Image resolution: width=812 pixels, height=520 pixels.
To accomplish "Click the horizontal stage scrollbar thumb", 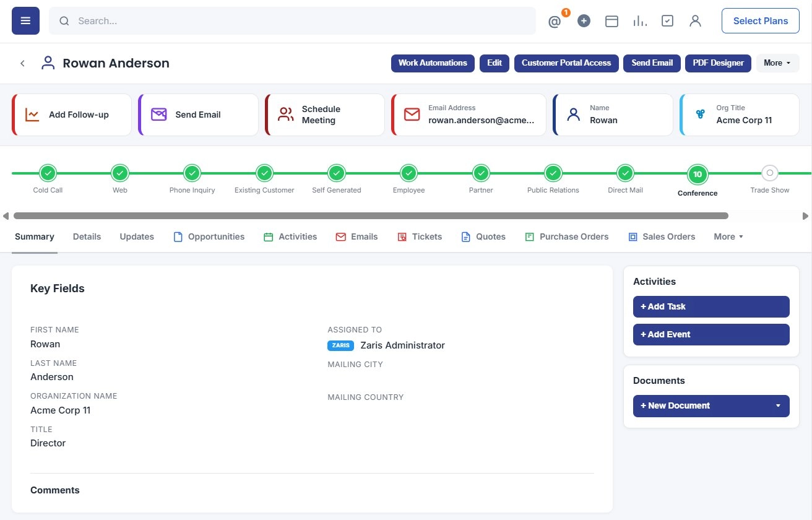I will point(371,216).
